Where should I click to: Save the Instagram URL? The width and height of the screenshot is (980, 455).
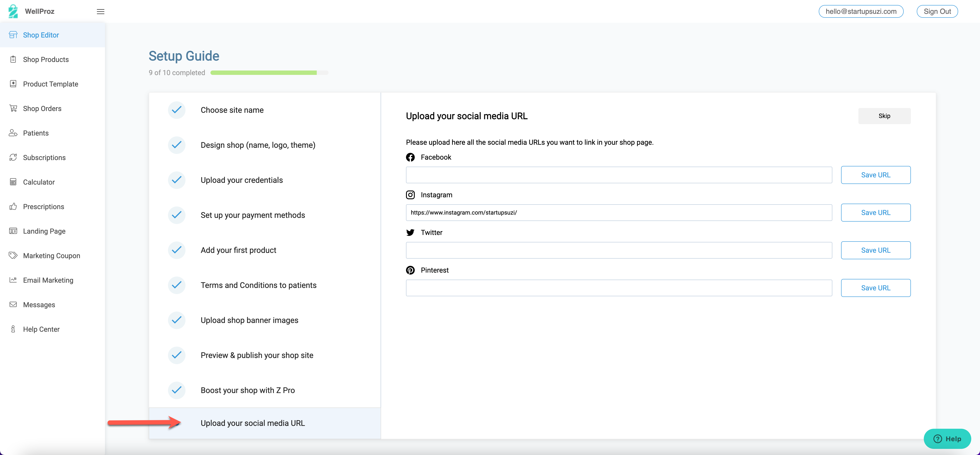tap(875, 212)
